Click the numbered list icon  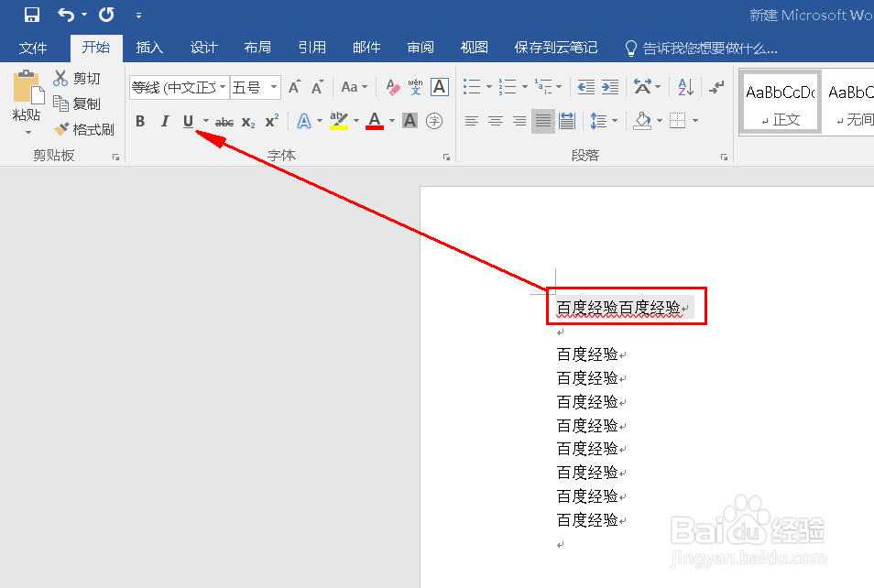pyautogui.click(x=508, y=87)
